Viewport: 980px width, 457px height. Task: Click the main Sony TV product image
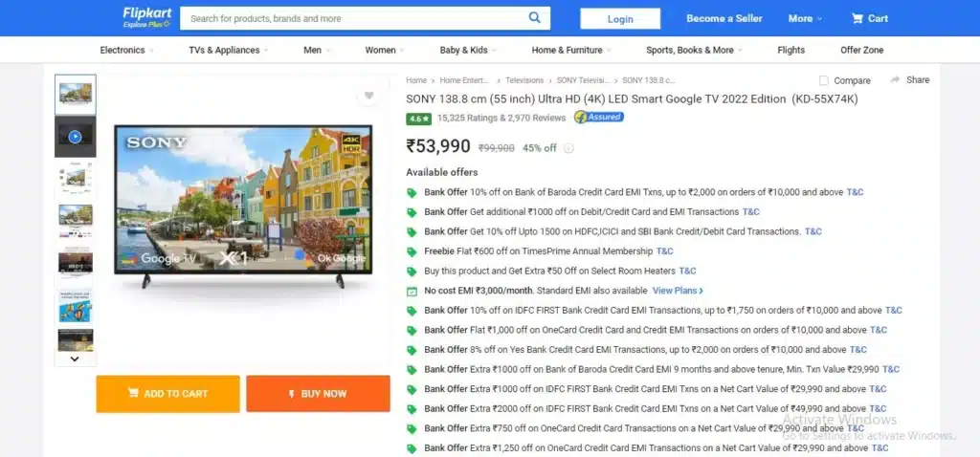[x=243, y=207]
